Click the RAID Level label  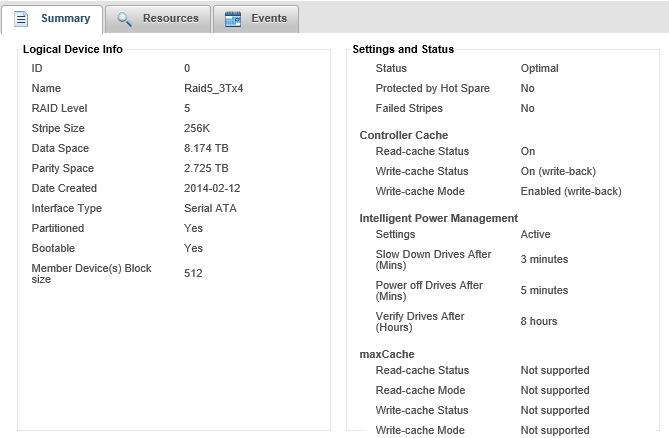pos(59,108)
